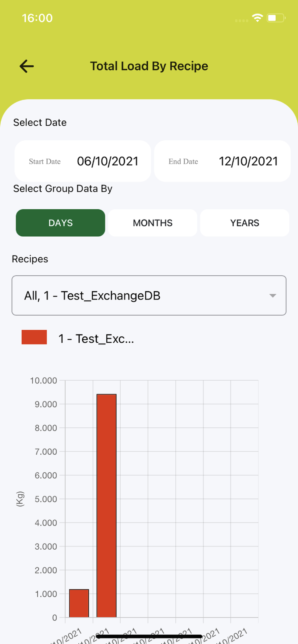Tap the shortest red chart bar
This screenshot has height=644, width=298.
pos(79,603)
